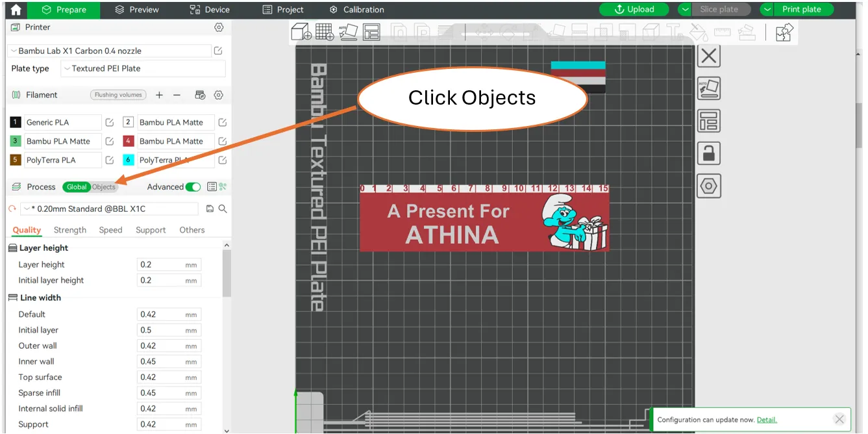Toggle the Advanced mode switch
The width and height of the screenshot is (868, 434).
click(x=193, y=187)
